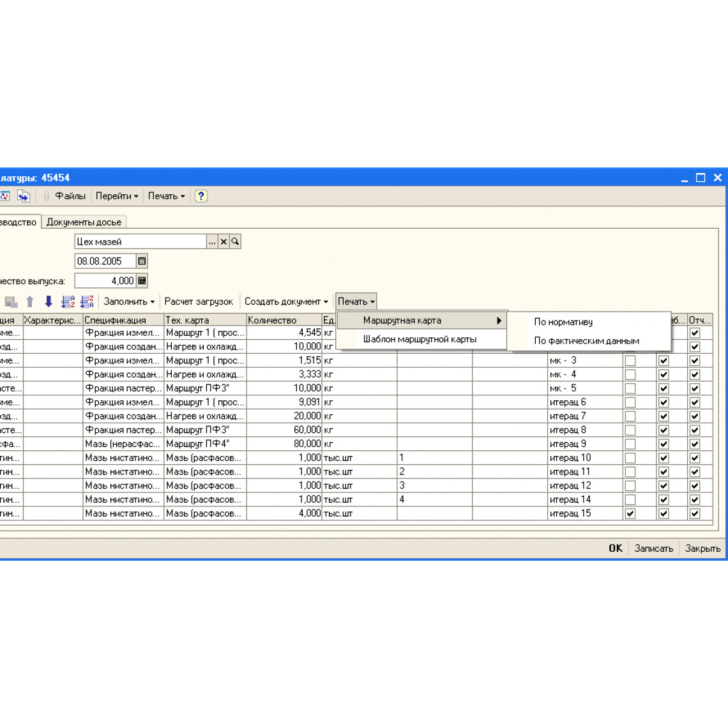Select the quantity cell 80,000
Screen dimensions: 728x728
[x=284, y=444]
